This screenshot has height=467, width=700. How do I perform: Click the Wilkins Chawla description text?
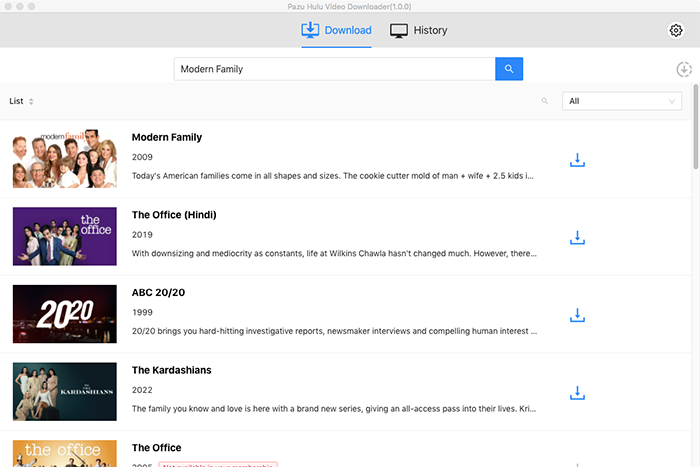coord(334,254)
